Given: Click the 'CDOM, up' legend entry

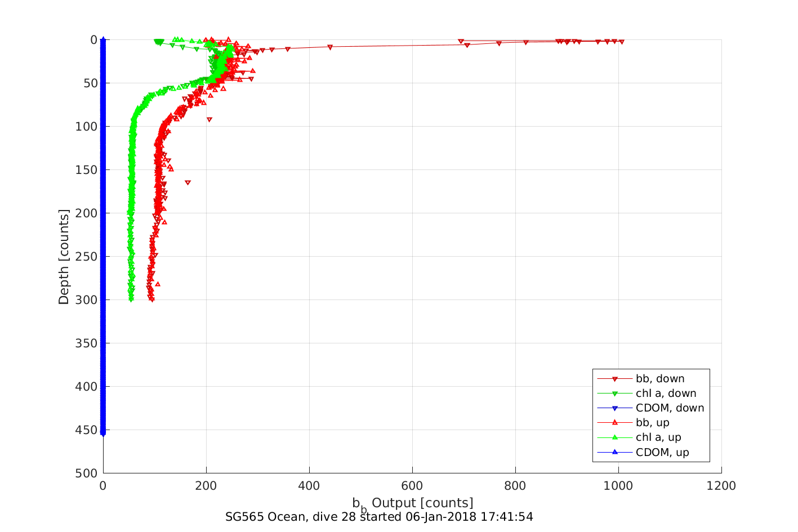Looking at the screenshot, I should 643,452.
